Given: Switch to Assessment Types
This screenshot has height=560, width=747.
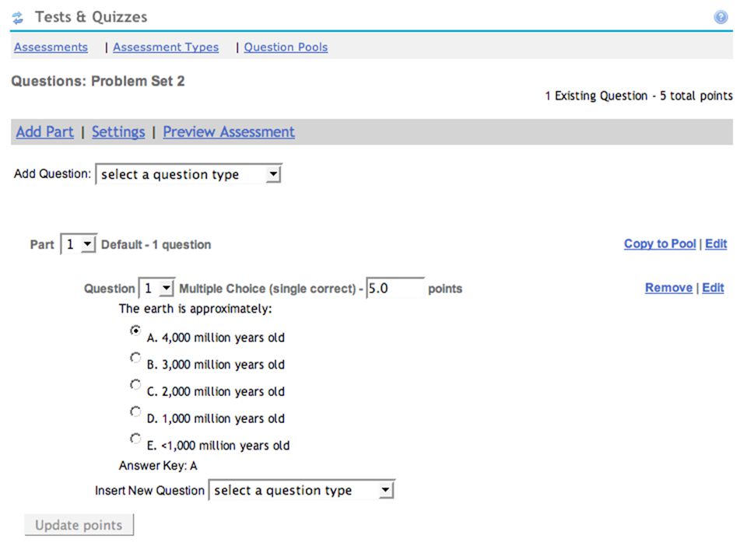Looking at the screenshot, I should (166, 47).
